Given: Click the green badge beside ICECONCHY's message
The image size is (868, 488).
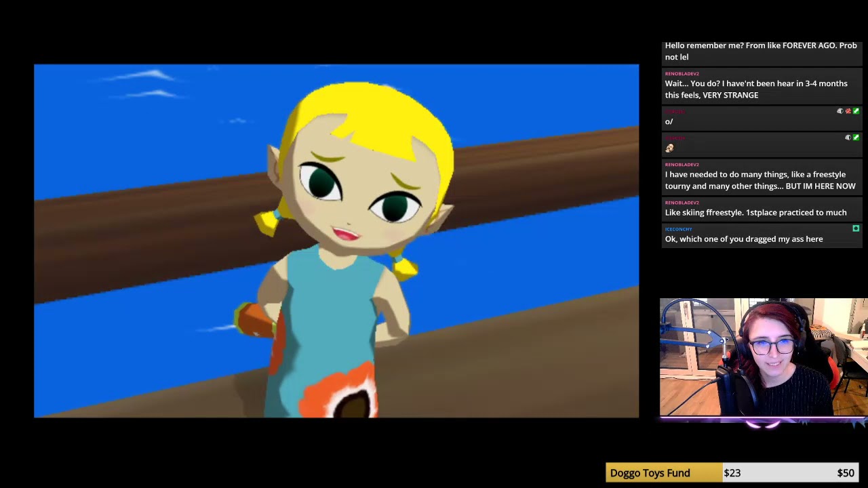Looking at the screenshot, I should point(856,228).
